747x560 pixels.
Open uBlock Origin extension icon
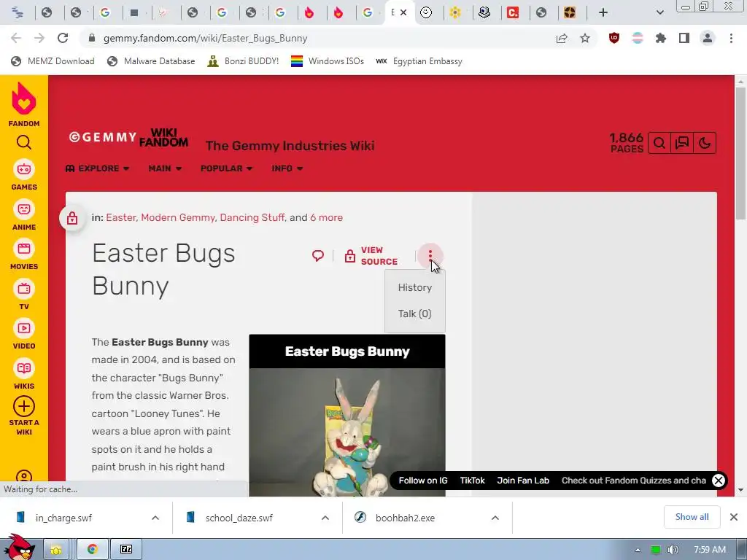(614, 38)
